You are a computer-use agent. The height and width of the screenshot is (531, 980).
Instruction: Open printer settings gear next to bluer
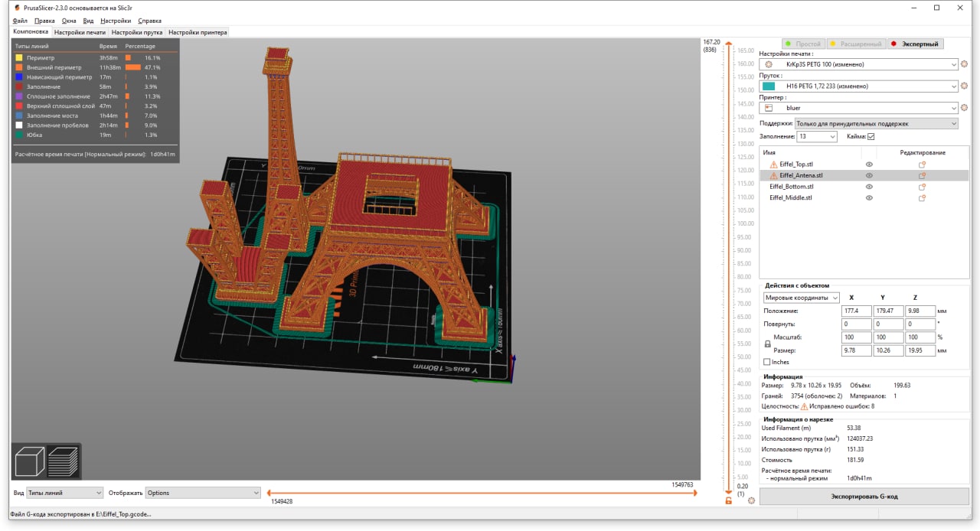click(964, 108)
